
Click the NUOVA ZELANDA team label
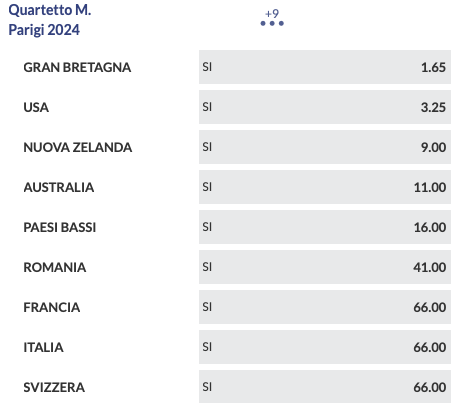click(78, 147)
